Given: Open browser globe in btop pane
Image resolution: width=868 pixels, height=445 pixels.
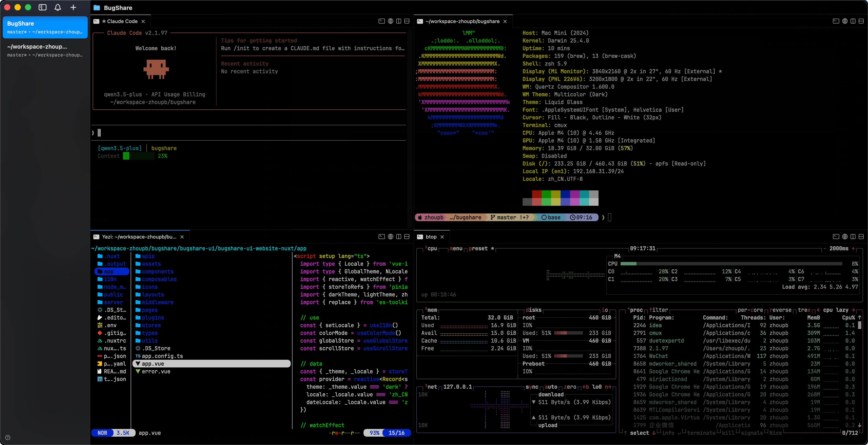Looking at the screenshot, I should pyautogui.click(x=845, y=237).
